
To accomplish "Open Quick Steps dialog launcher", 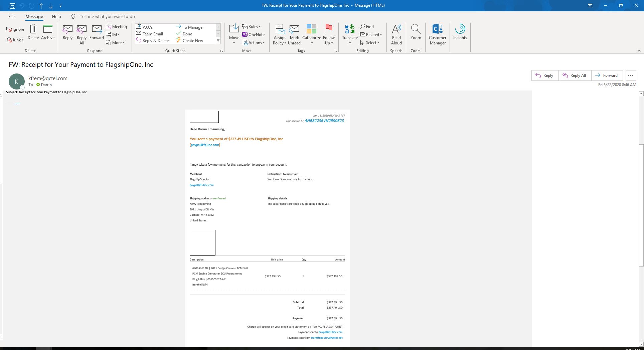I will [221, 51].
